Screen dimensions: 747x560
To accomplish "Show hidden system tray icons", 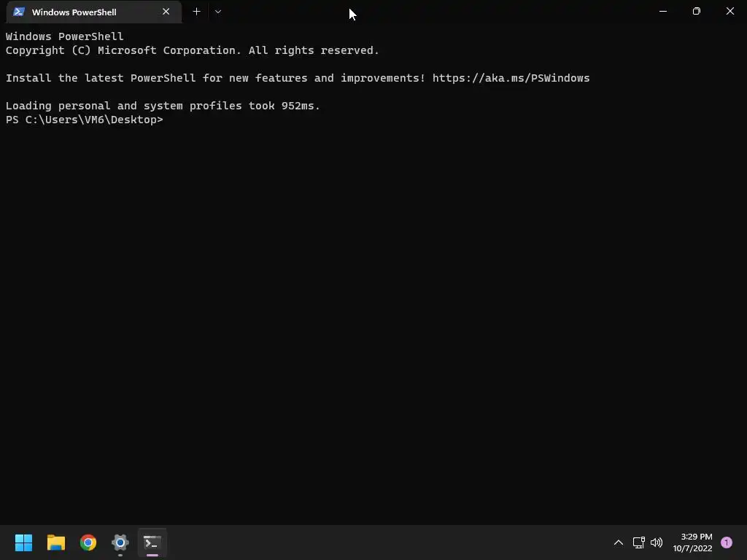I will click(x=619, y=542).
